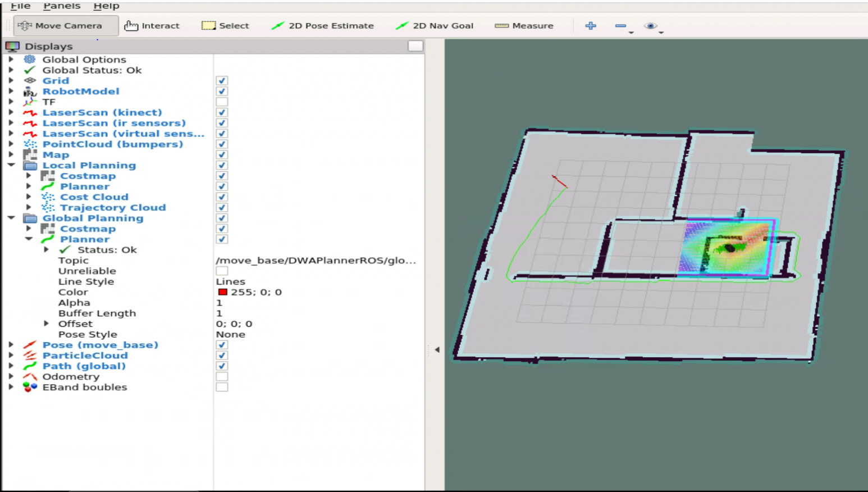868x492 pixels.
Task: Click the zoom in plus icon
Action: point(590,25)
